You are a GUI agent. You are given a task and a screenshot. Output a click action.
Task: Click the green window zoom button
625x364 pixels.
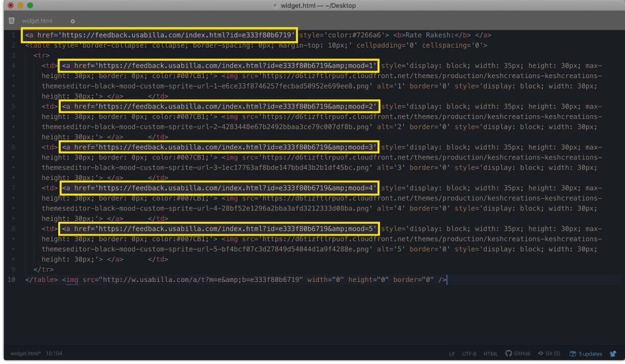(30, 6)
